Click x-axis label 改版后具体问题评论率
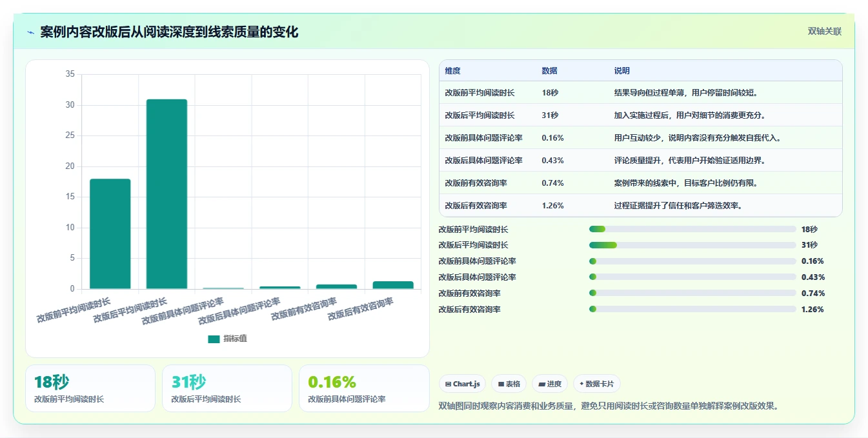The image size is (868, 438). click(239, 311)
